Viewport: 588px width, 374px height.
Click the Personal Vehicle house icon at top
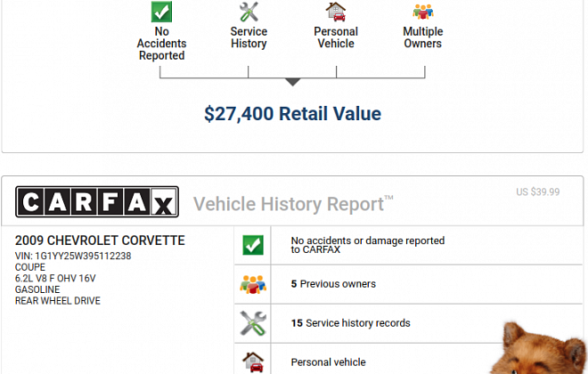coord(336,12)
